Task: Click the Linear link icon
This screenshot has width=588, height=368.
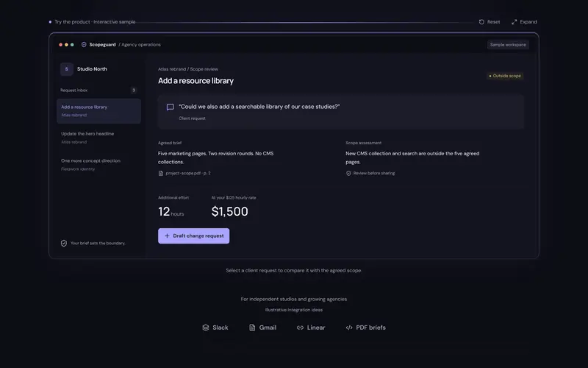Action: click(300, 328)
